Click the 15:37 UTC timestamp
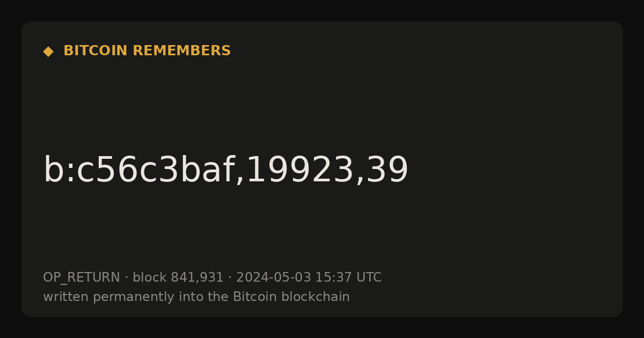Viewport: 644px width, 338px height. (348, 278)
